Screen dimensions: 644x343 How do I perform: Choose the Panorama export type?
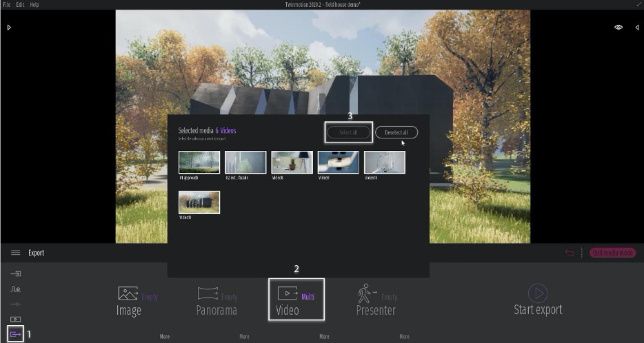(217, 301)
